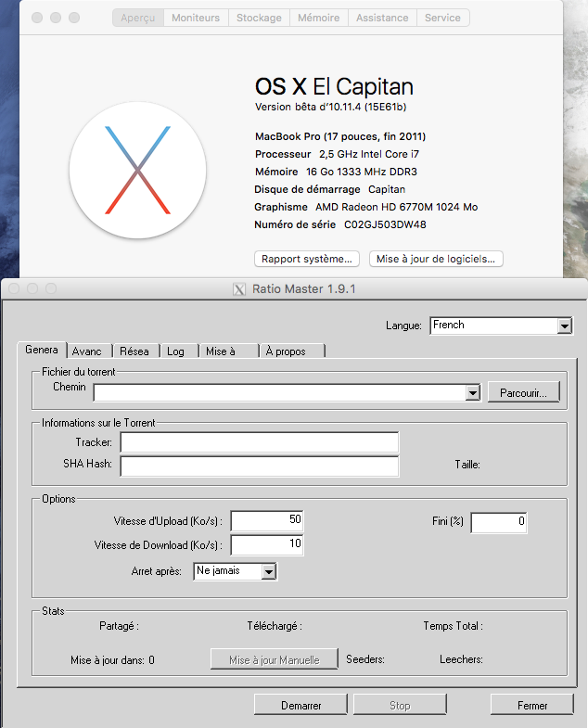This screenshot has height=728, width=588.
Task: Click the Fermer button
Action: [532, 705]
